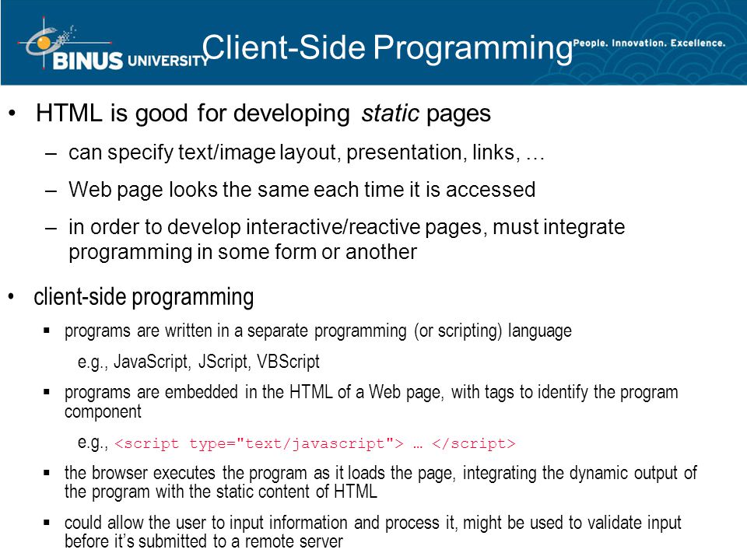The height and width of the screenshot is (560, 747).
Task: Click 'in order to develop interactive/reactive pages' line
Action: (346, 227)
